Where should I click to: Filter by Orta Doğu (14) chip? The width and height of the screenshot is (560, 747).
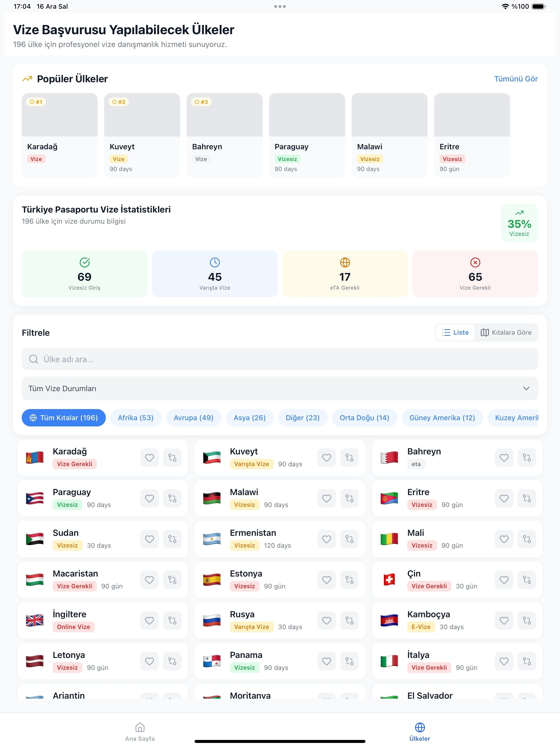pos(364,418)
